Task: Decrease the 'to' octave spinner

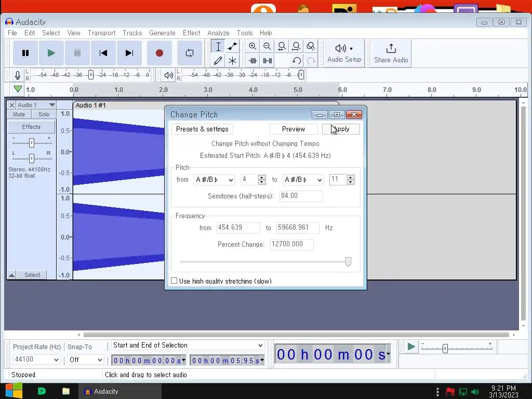Action: (x=351, y=182)
